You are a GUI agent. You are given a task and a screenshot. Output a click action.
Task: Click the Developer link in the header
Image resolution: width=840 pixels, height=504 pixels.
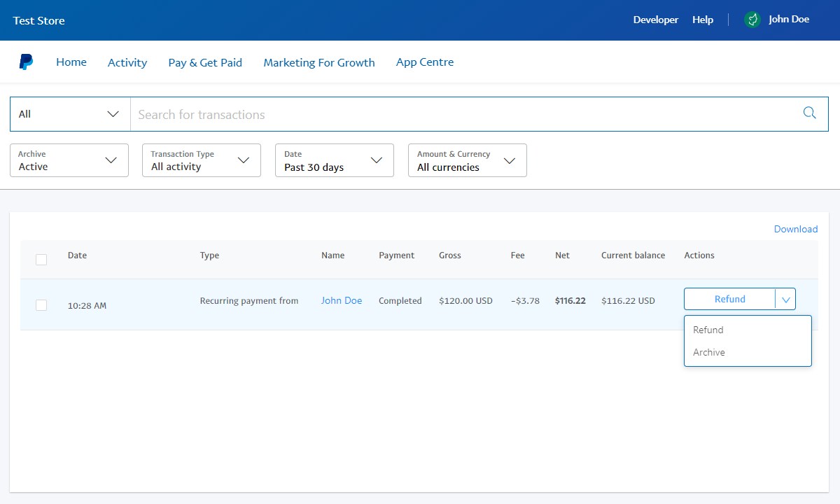655,20
